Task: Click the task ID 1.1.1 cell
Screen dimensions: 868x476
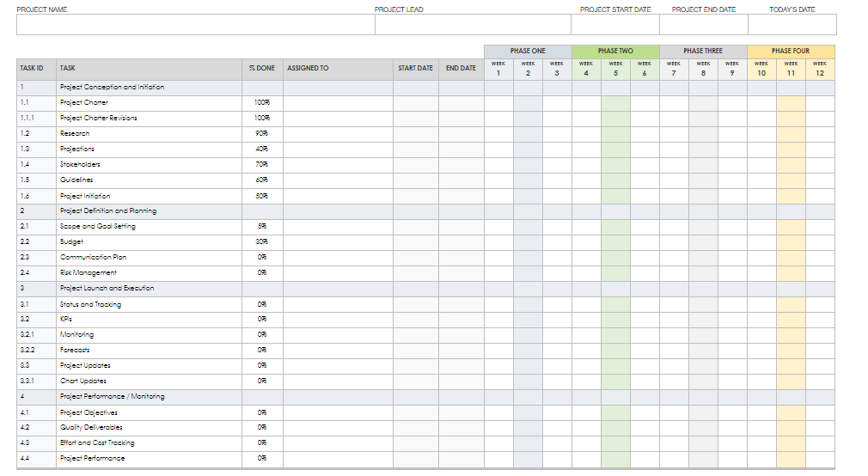Action: [37, 119]
